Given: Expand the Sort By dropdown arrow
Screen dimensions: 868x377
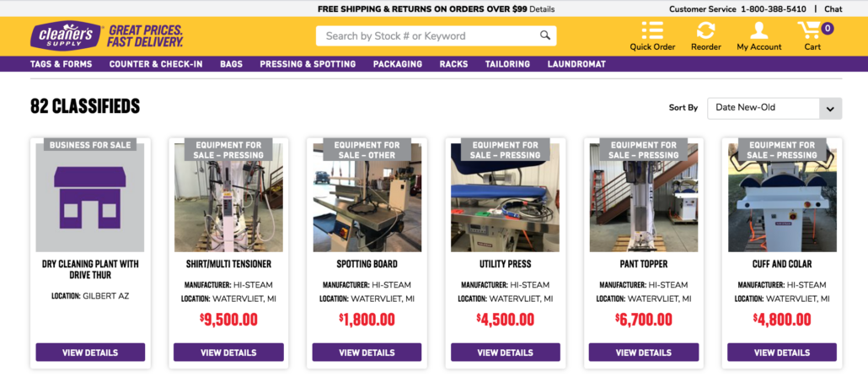Looking at the screenshot, I should point(830,109).
